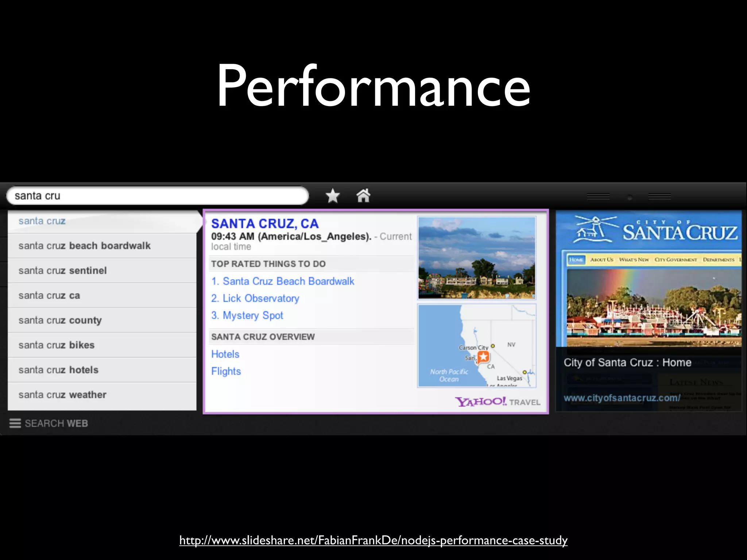Click the orange star map marker
Viewport: 747px width, 560px height.
pos(483,357)
